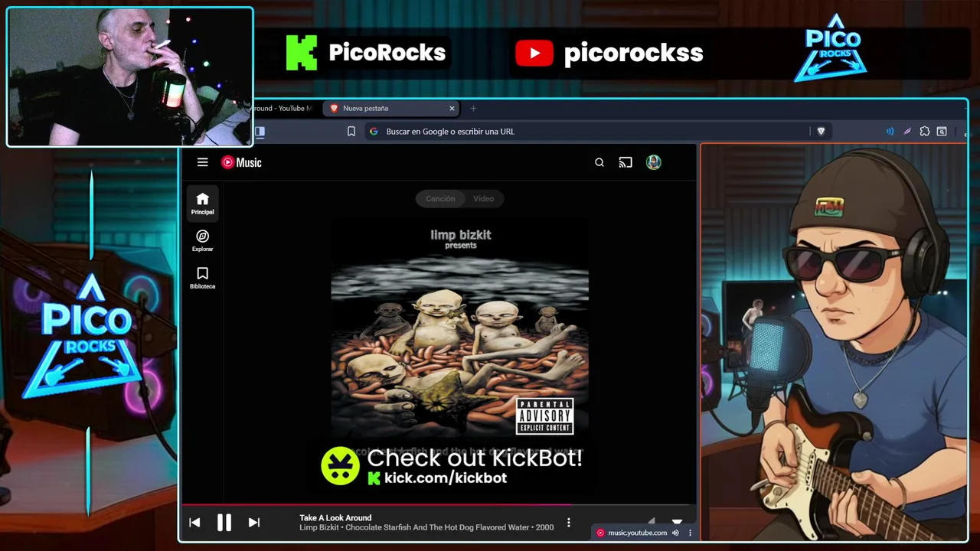Skip to the next track
980x551 pixels.
pos(254,523)
